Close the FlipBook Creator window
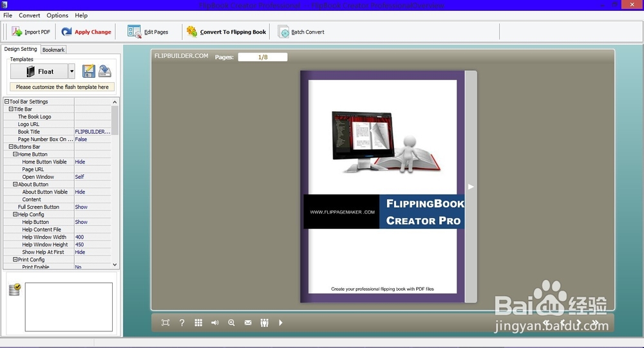This screenshot has width=644, height=348. tap(632, 5)
